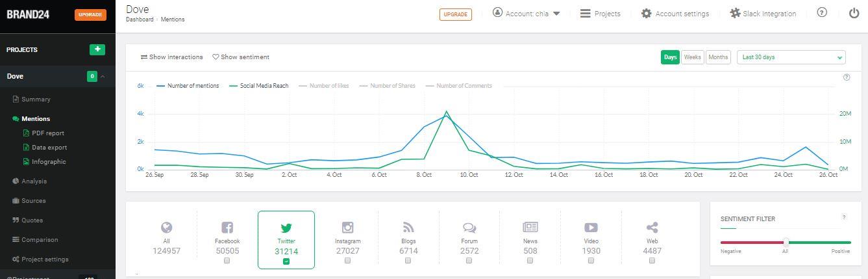Image resolution: width=868 pixels, height=279 pixels.
Task: Enable the Instagram source checkbox
Action: tap(347, 261)
